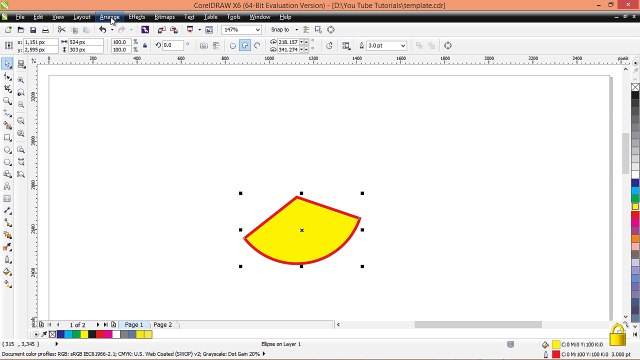Click the Open file icon
The width and height of the screenshot is (640, 360).
click(21, 30)
